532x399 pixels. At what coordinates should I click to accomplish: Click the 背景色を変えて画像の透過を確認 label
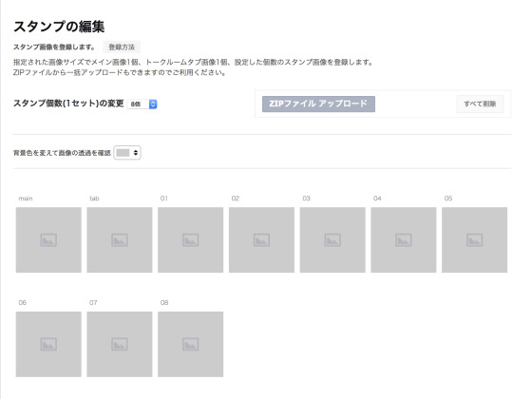pos(62,153)
